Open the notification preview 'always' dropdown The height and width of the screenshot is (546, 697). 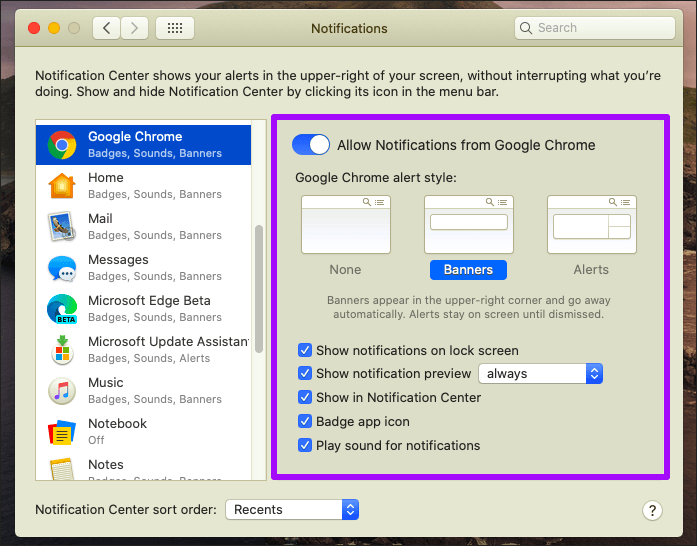tap(541, 373)
